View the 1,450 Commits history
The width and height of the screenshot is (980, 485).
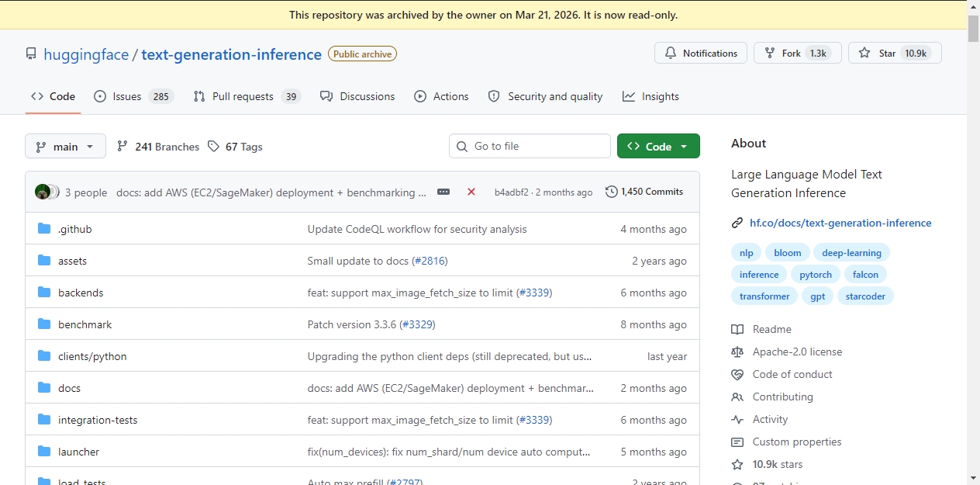coord(644,192)
